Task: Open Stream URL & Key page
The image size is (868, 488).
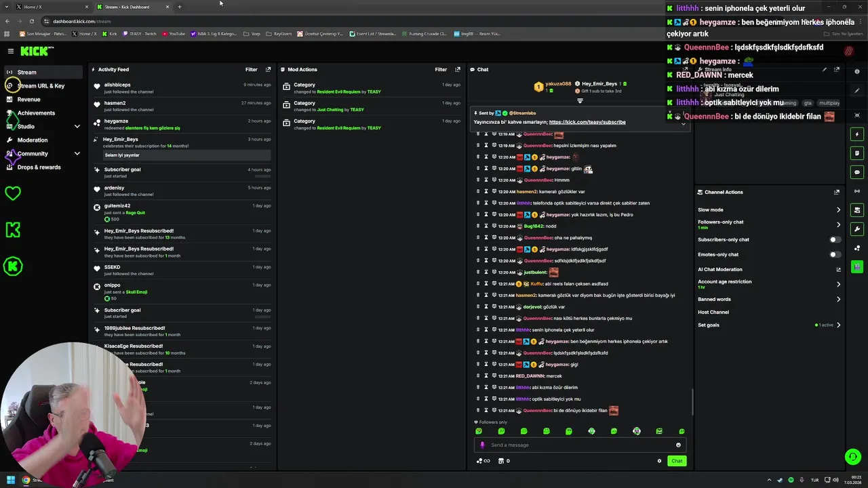Action: click(45, 85)
